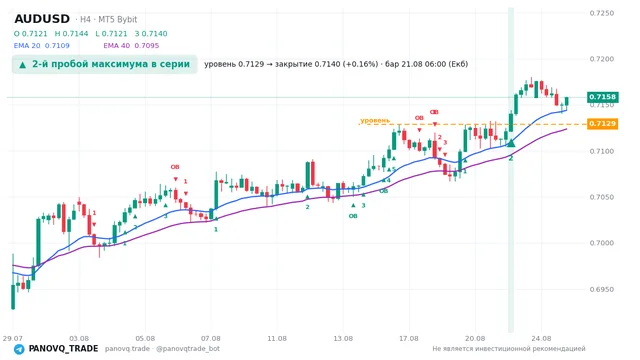
Task: Click the 'panovq.trade · @panovqtrade_bot' footer link
Action: pyautogui.click(x=162, y=349)
